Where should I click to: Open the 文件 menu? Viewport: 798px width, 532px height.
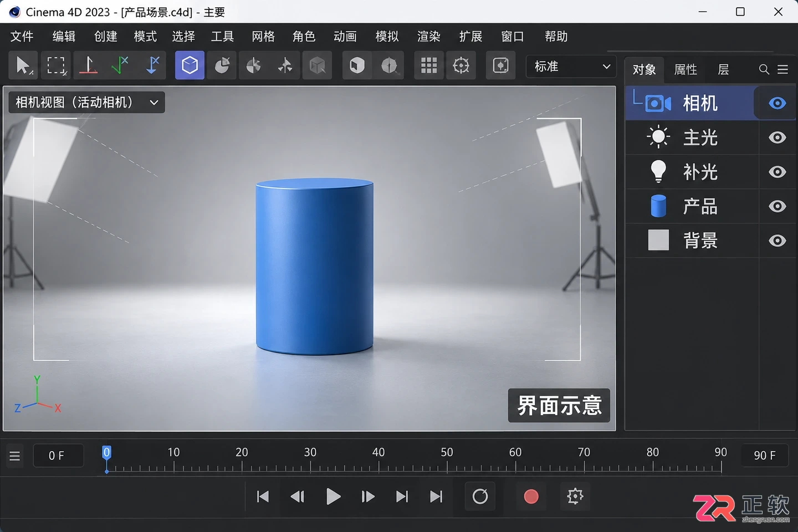(x=22, y=37)
